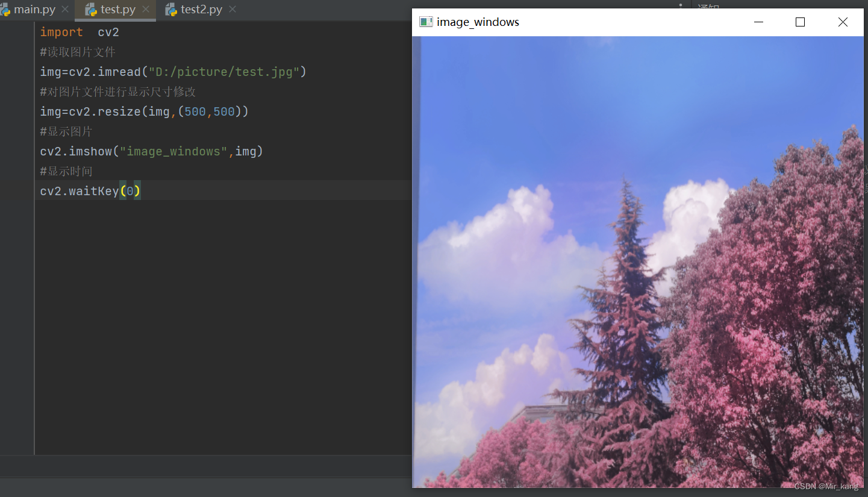Screen dimensions: 868x497
Task: Place cursor on 'import cv2' line
Action: 80,32
